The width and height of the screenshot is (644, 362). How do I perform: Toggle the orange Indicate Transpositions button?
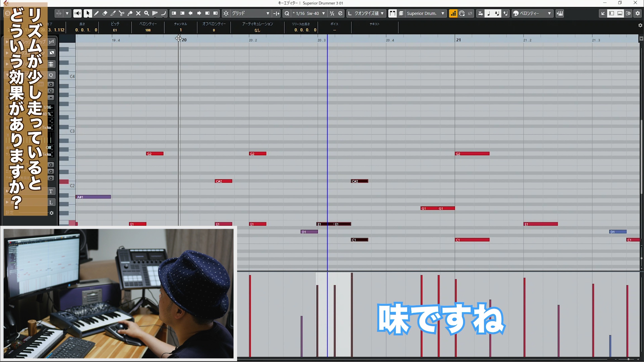click(453, 13)
